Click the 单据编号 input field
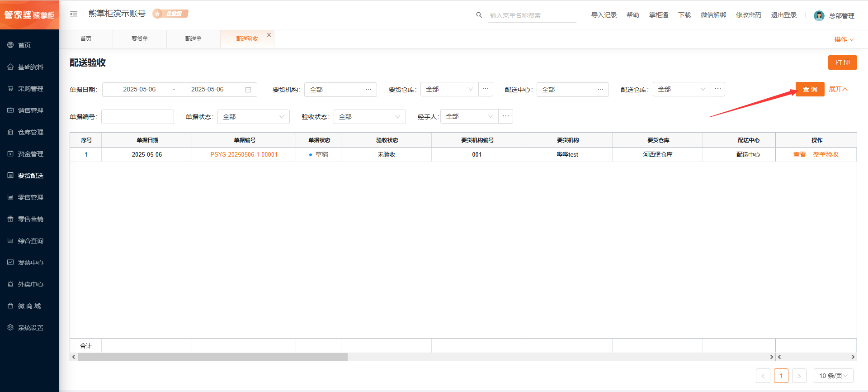Image resolution: width=868 pixels, height=392 pixels. tap(138, 117)
